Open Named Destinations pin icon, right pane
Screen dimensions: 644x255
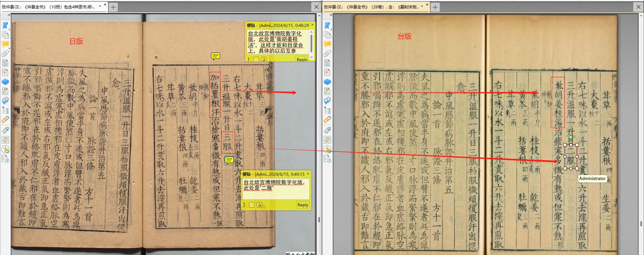coord(327,100)
